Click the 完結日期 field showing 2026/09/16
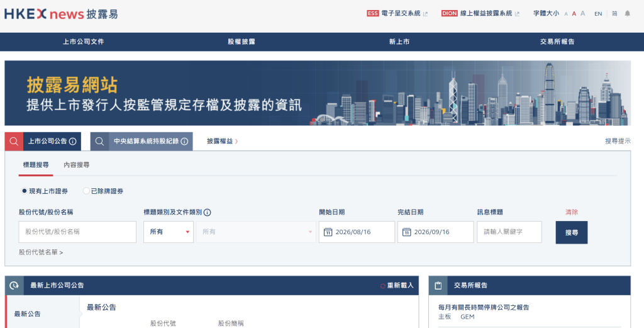 coord(435,232)
